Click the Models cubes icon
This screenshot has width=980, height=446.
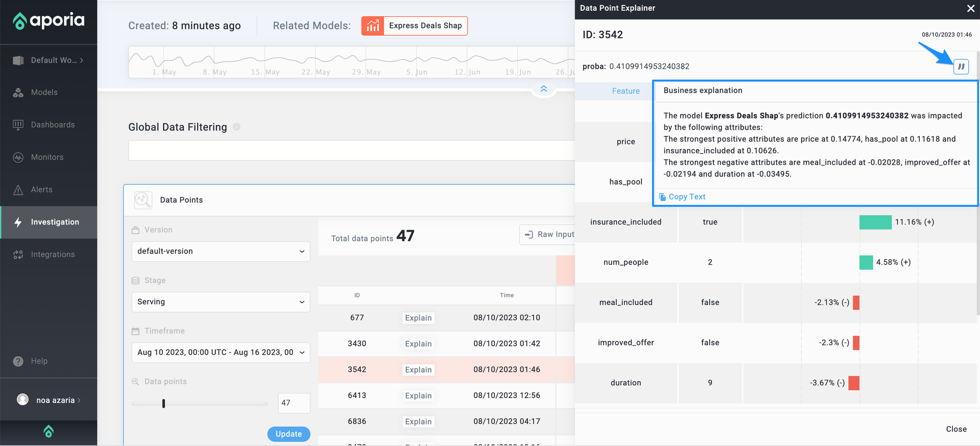18,93
